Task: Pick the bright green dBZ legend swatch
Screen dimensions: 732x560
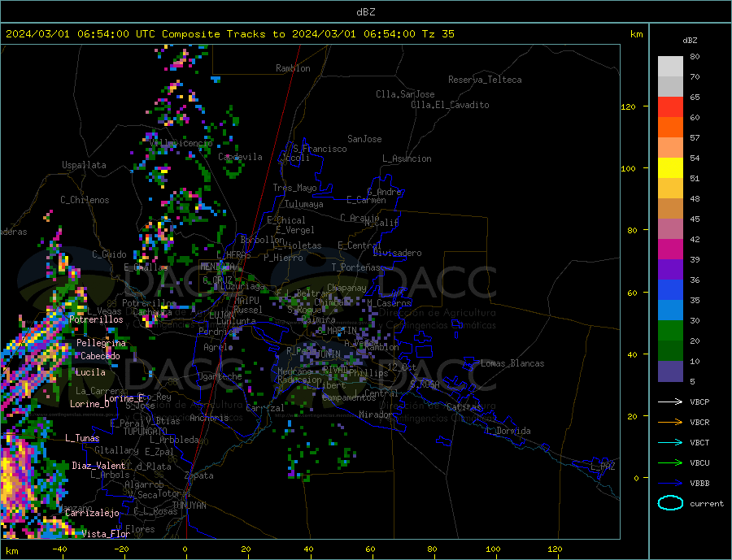Action: click(670, 331)
